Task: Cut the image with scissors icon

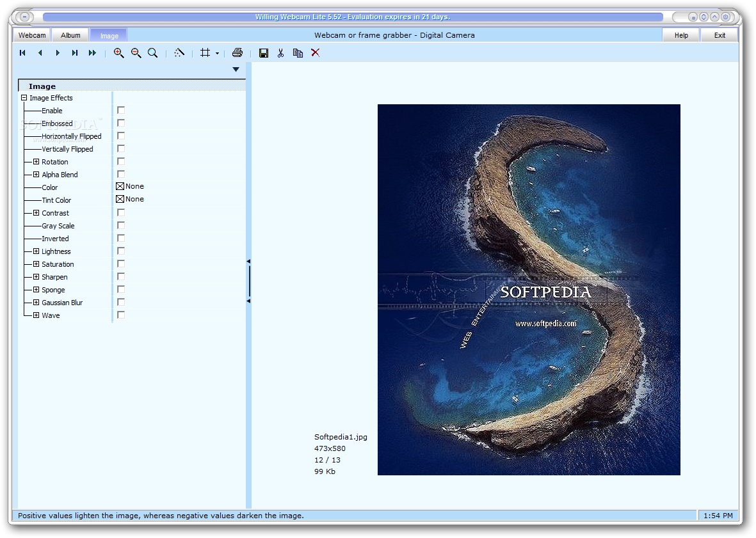Action: (x=280, y=53)
